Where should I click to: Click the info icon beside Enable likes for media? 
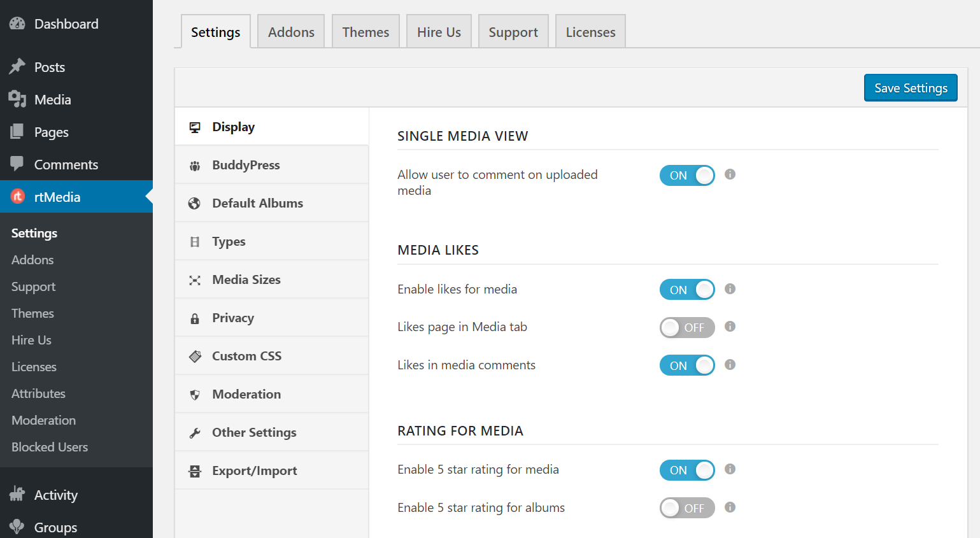pos(730,288)
